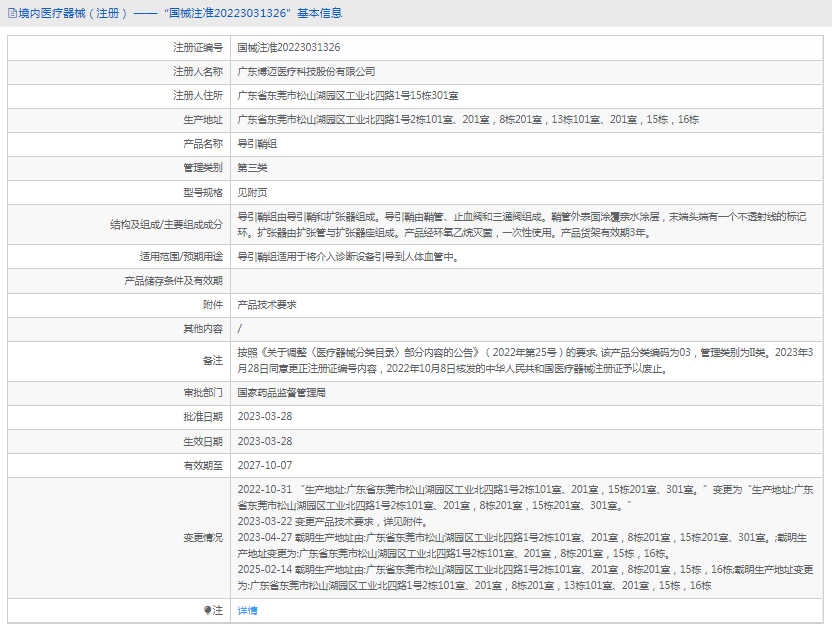
Task: Open the 详情 link in the 注 row
Action: coord(247,611)
